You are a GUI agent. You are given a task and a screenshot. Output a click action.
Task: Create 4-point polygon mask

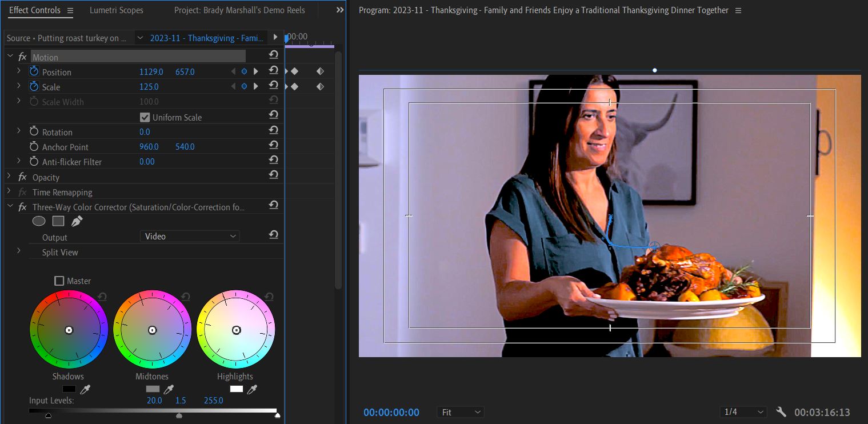pyautogui.click(x=58, y=221)
